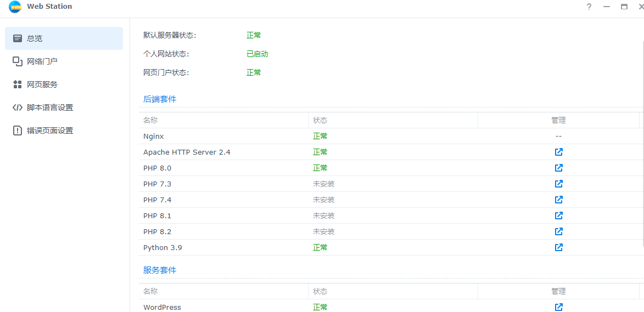The width and height of the screenshot is (644, 312).
Task: Click the 服务套件 section heading
Action: 160,270
